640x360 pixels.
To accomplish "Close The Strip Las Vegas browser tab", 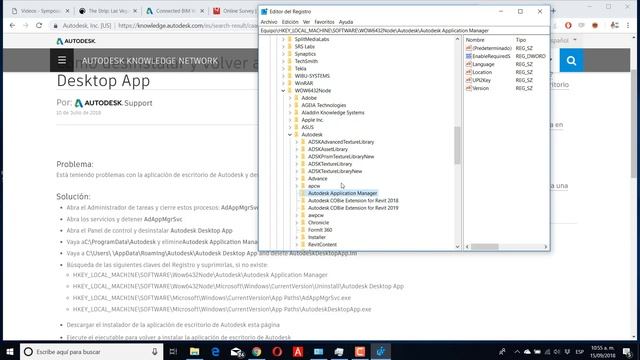I will (135, 11).
